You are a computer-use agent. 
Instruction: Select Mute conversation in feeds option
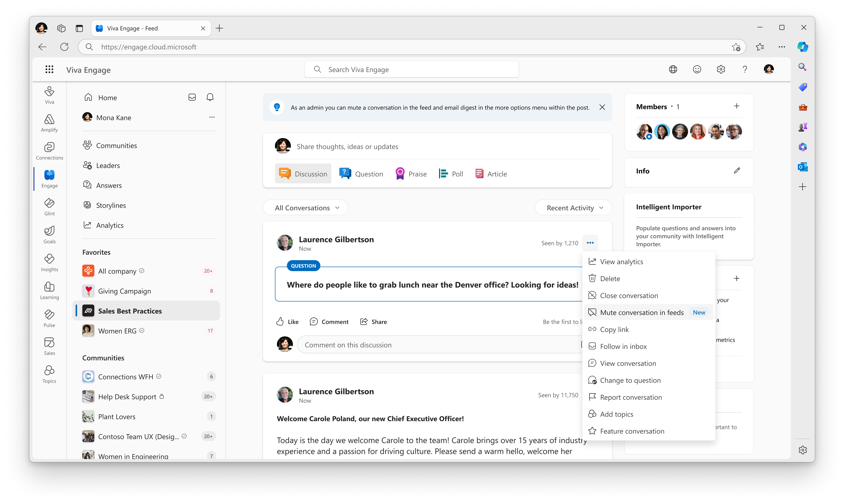point(642,312)
